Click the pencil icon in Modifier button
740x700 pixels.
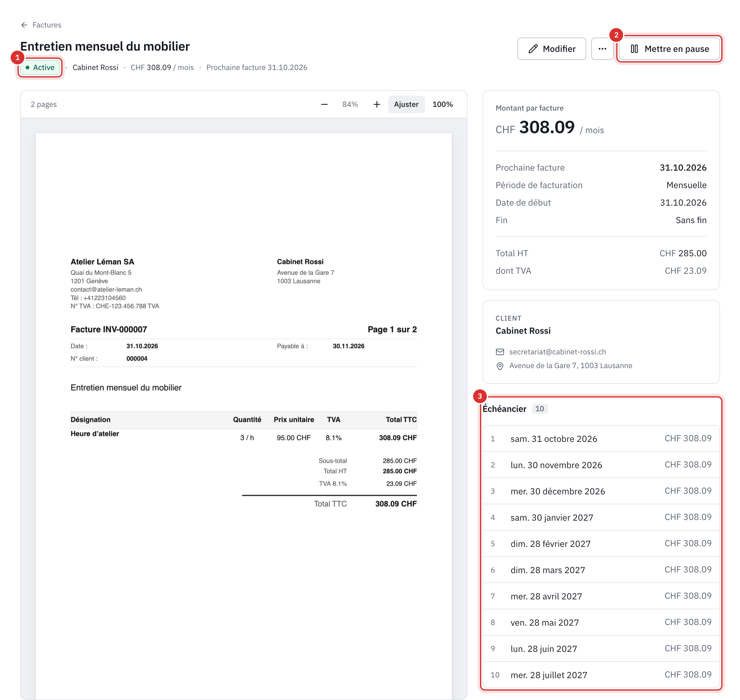[533, 49]
